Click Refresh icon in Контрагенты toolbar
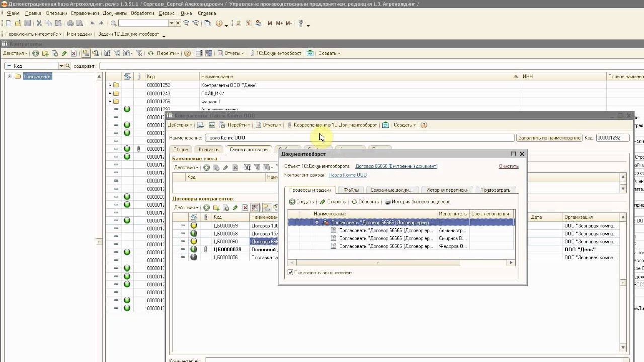Screen dimensions: 644x362 click(x=151, y=53)
